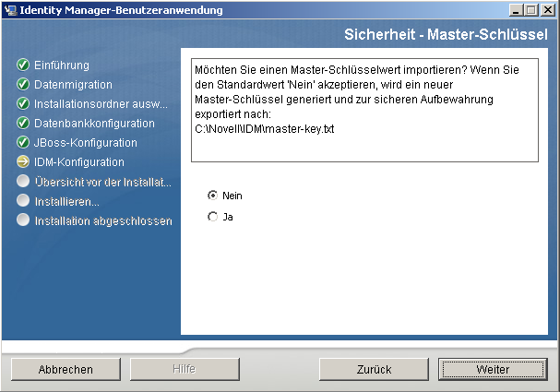Image resolution: width=560 pixels, height=392 pixels.
Task: Click the green checkmark beside Datenmigration
Action: pos(23,84)
